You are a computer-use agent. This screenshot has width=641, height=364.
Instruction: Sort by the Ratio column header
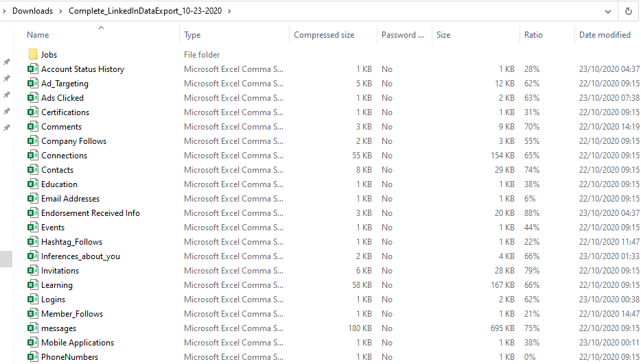pos(533,35)
